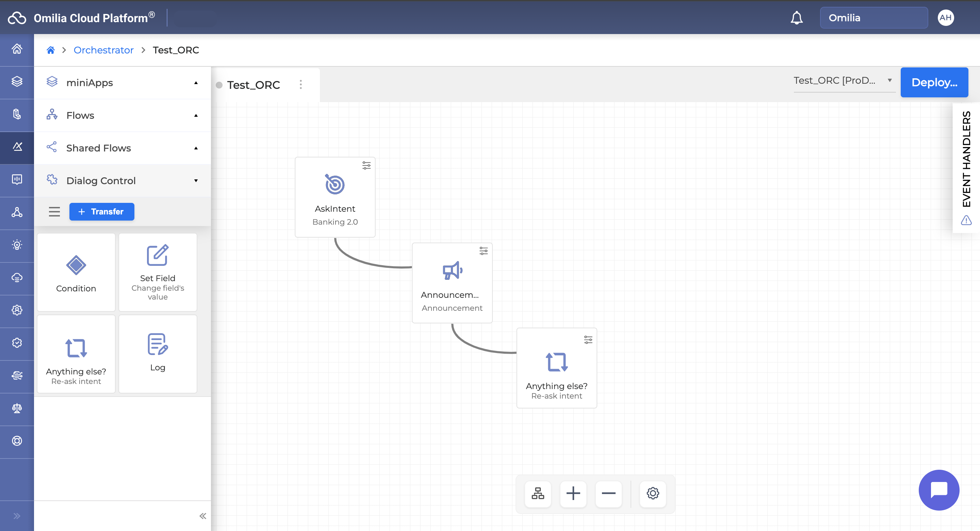Image resolution: width=980 pixels, height=531 pixels.
Task: Open settings sliders on AskIntent node
Action: tap(366, 165)
